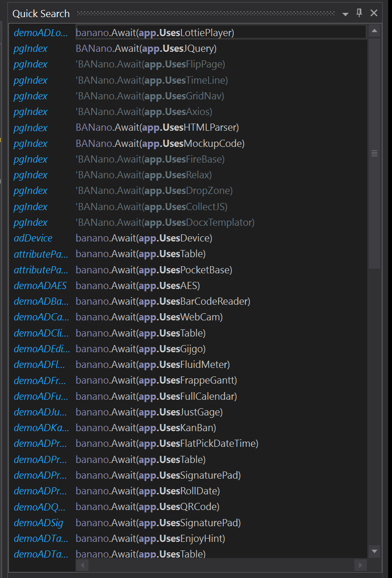392x578 pixels.
Task: Select the UsesPocketBase result
Action: [154, 270]
